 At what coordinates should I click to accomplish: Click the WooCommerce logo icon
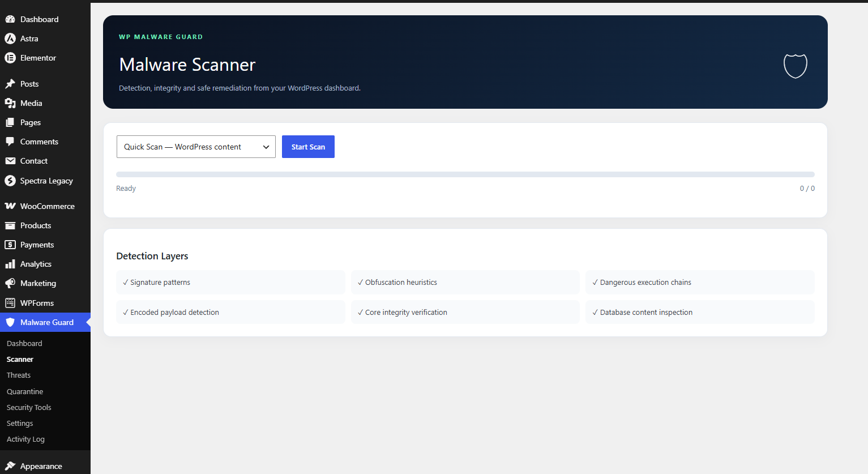tap(10, 206)
